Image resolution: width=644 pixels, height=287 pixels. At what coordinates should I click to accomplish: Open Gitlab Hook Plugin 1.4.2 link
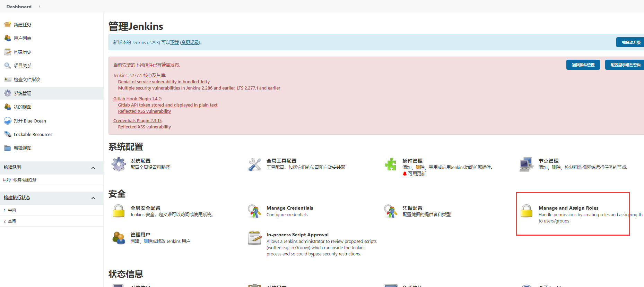(x=137, y=99)
